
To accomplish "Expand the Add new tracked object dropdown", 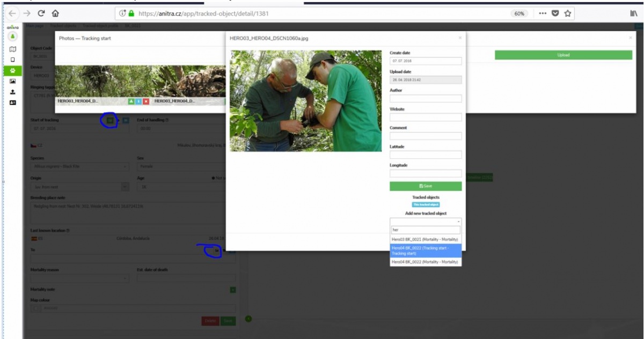I will coord(425,221).
